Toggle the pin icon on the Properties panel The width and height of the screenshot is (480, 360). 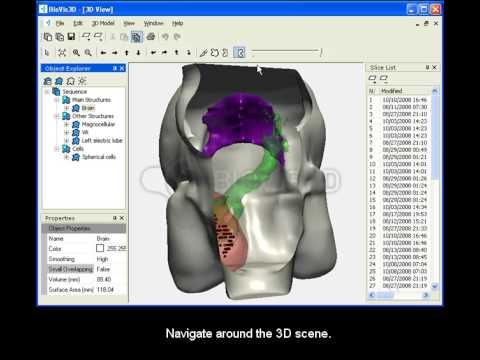[115, 218]
